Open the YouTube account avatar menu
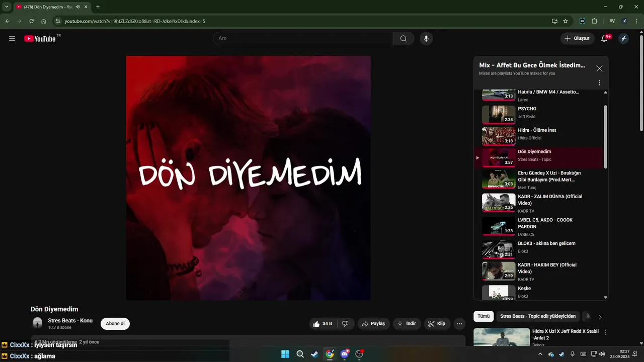 click(x=624, y=39)
